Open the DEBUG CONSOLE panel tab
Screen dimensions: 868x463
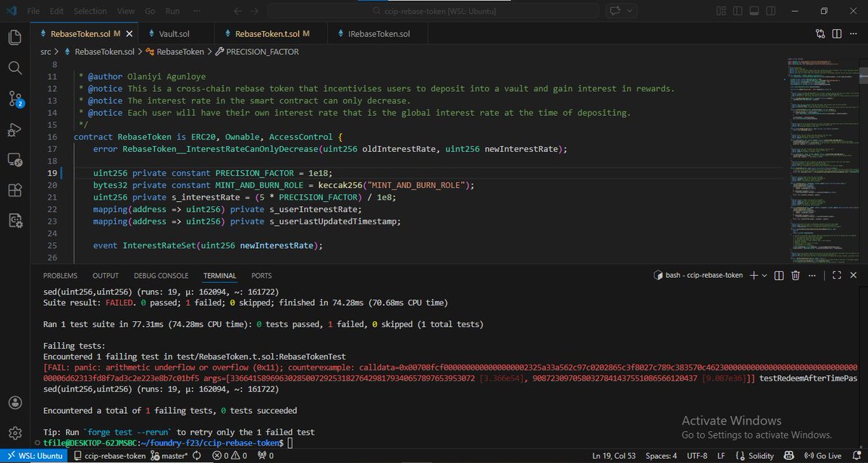tap(161, 276)
